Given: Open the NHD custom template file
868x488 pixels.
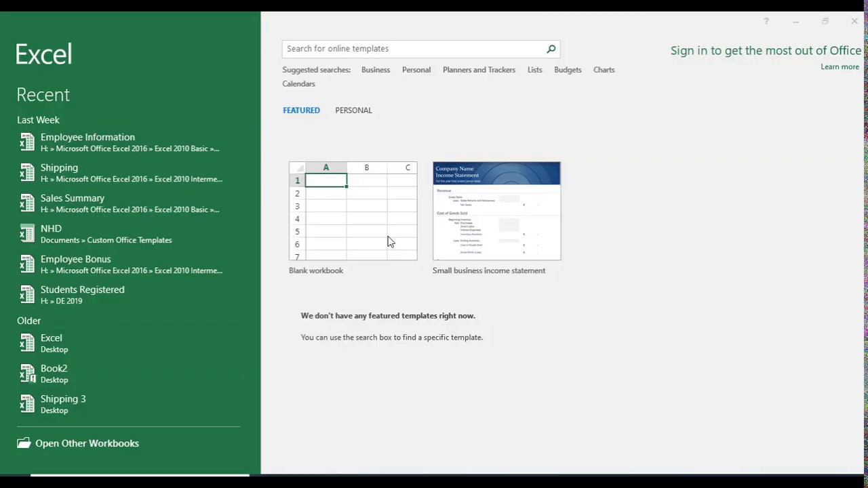Looking at the screenshot, I should pyautogui.click(x=129, y=234).
